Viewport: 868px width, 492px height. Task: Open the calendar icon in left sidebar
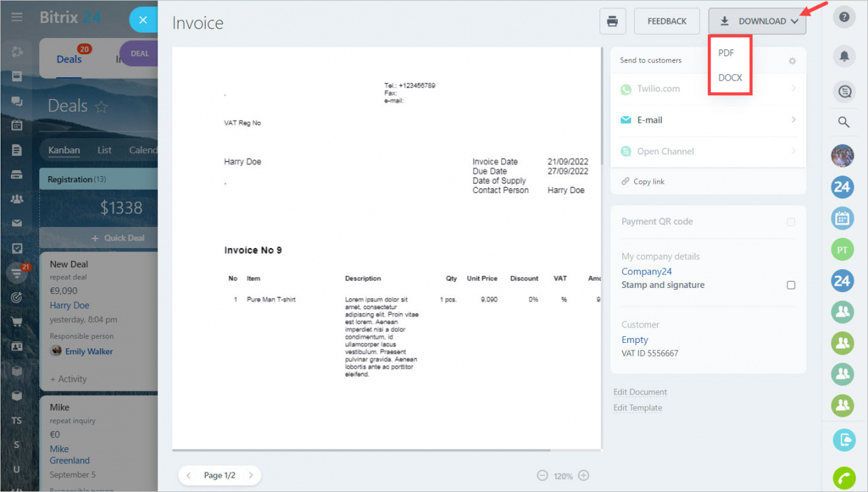coord(17,125)
